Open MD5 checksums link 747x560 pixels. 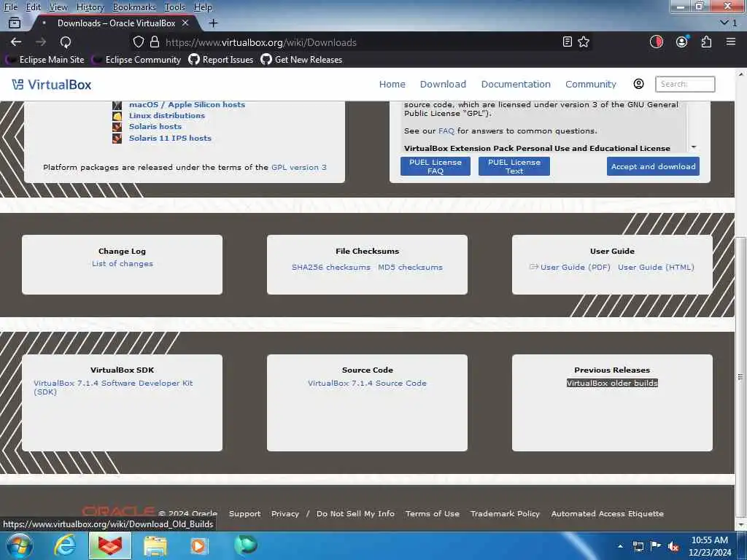point(410,267)
